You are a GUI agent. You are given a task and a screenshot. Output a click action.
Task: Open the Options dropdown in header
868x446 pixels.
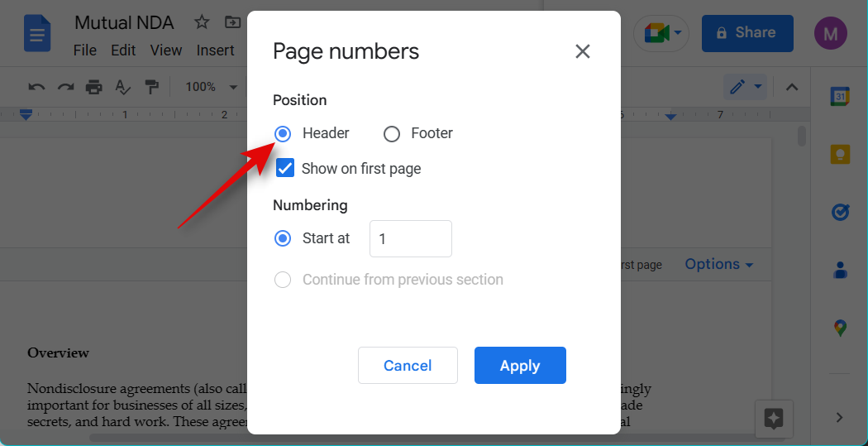(718, 265)
